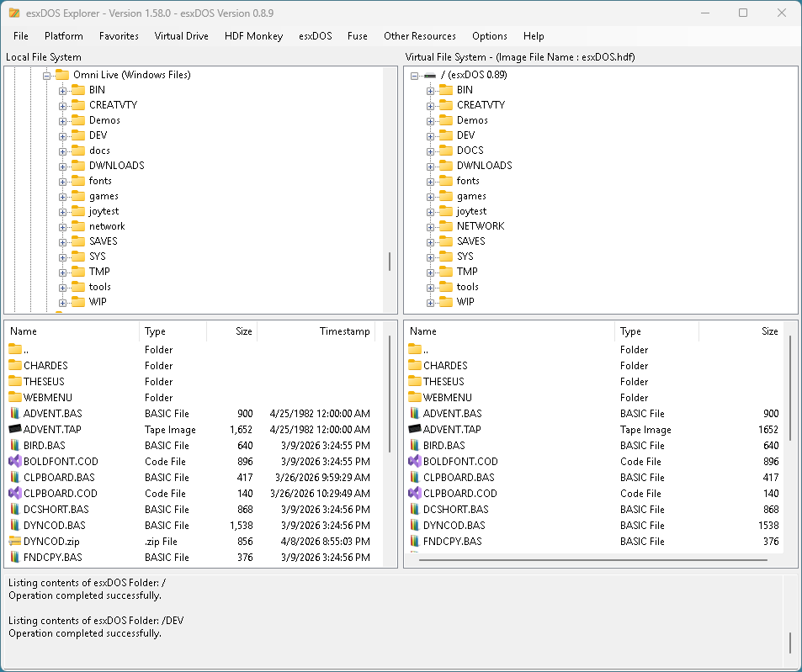Click the virtual file list vertical scrollbar thumb
The image size is (802, 672).
[790, 389]
